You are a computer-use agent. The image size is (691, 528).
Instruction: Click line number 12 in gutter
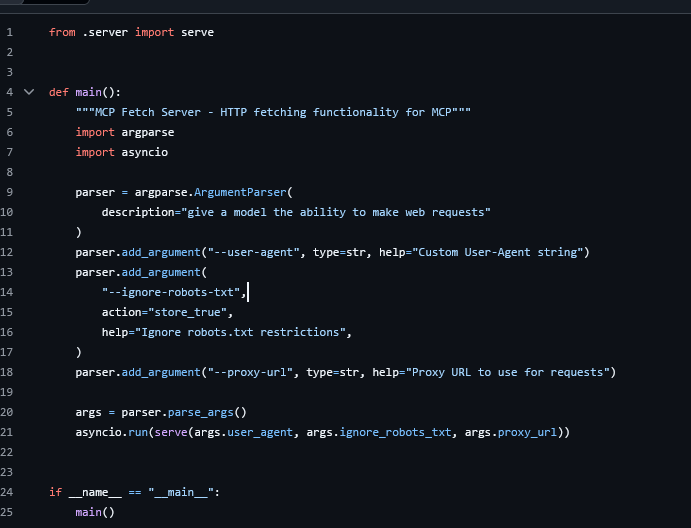7,252
